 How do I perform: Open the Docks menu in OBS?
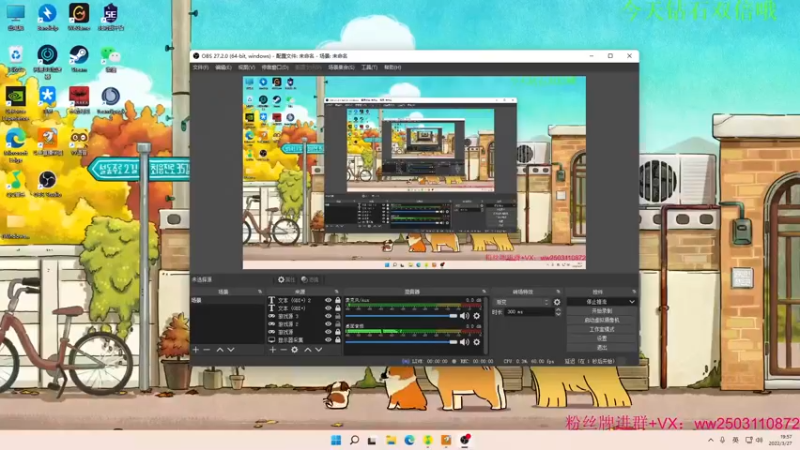(x=275, y=67)
